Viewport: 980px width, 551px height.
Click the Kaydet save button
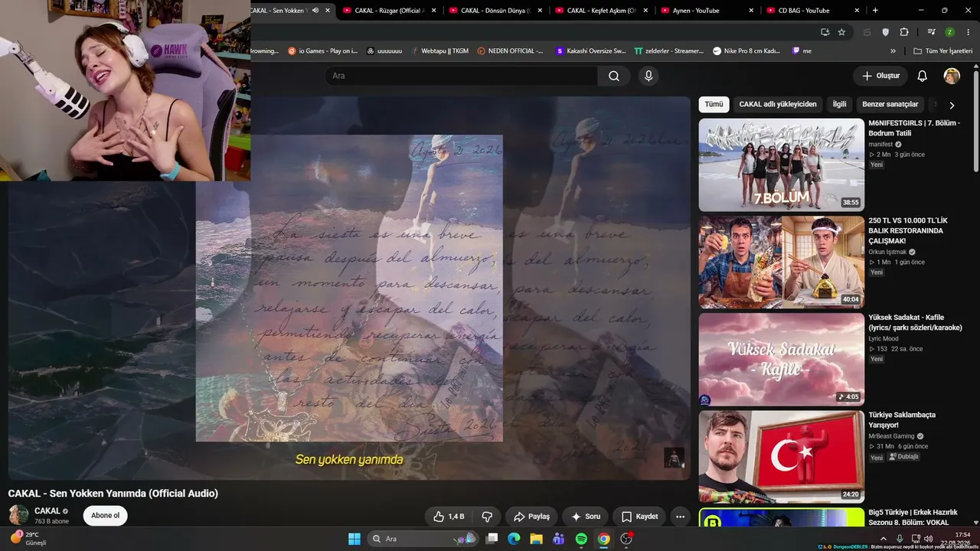tap(639, 517)
